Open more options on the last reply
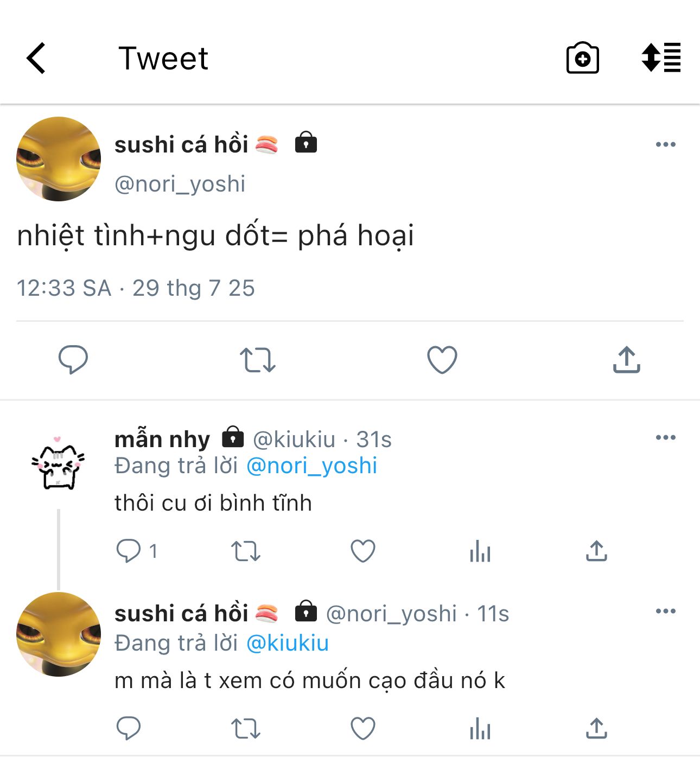The image size is (700, 757). tap(665, 611)
